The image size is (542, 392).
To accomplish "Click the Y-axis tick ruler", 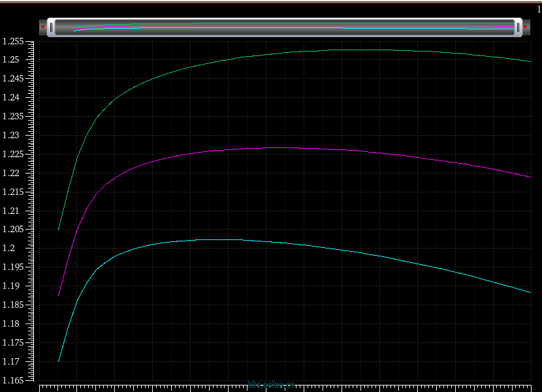I will [30, 211].
